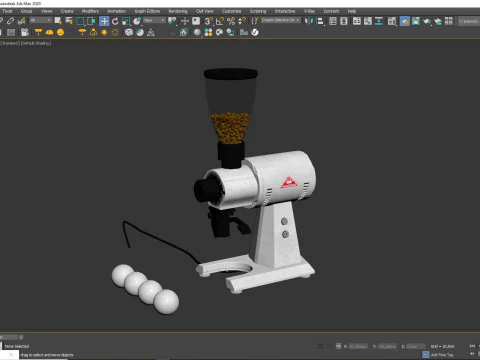The width and height of the screenshot is (480, 360).
Task: Open the Animation menu
Action: (x=116, y=11)
